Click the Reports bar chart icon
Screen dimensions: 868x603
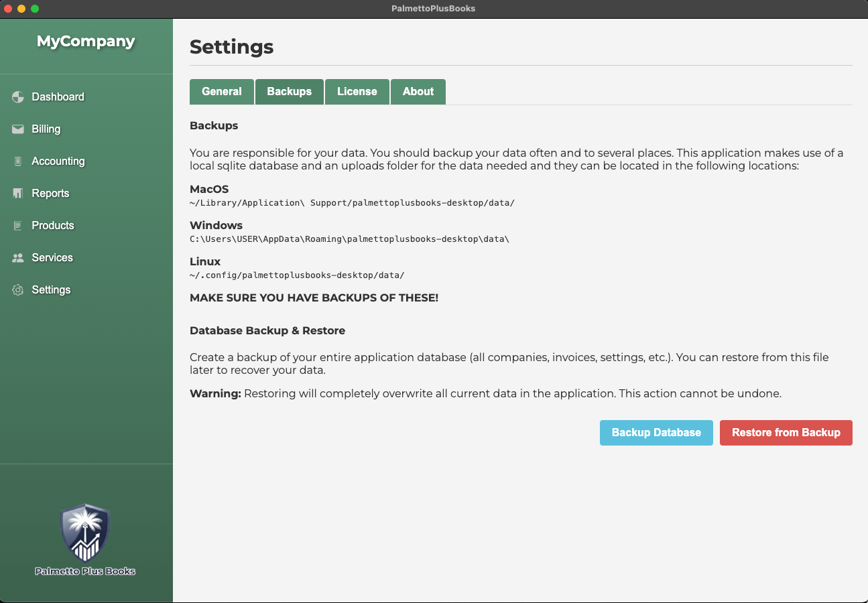(x=18, y=194)
